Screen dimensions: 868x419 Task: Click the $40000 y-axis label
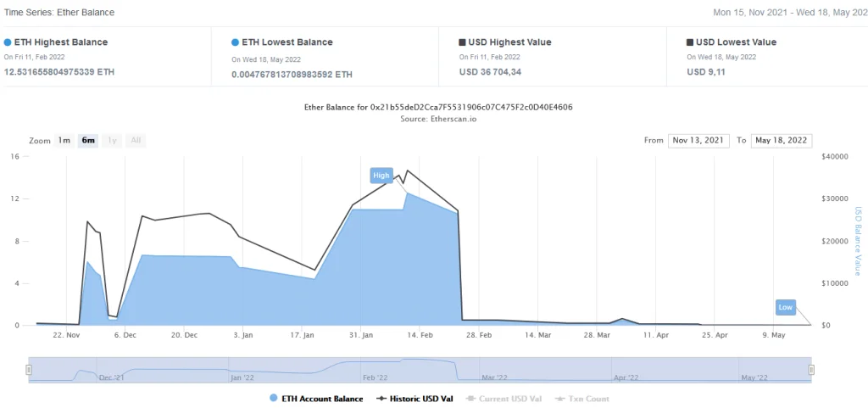pyautogui.click(x=834, y=157)
